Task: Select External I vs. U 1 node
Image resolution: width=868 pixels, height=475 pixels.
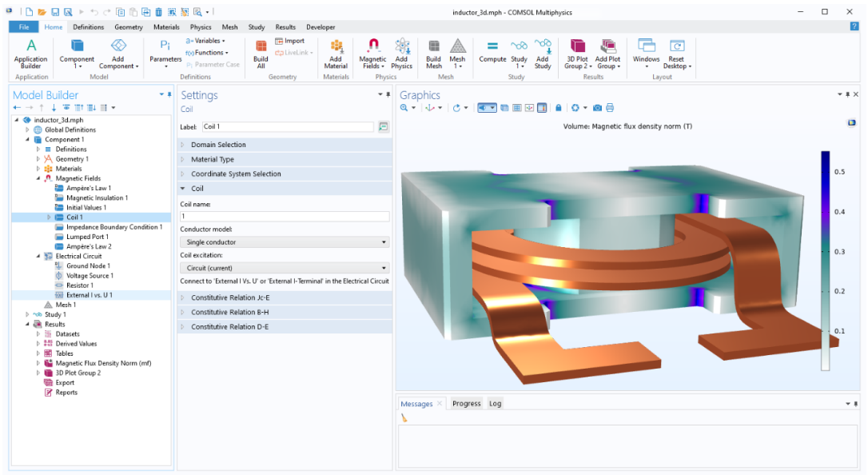Action: point(90,295)
